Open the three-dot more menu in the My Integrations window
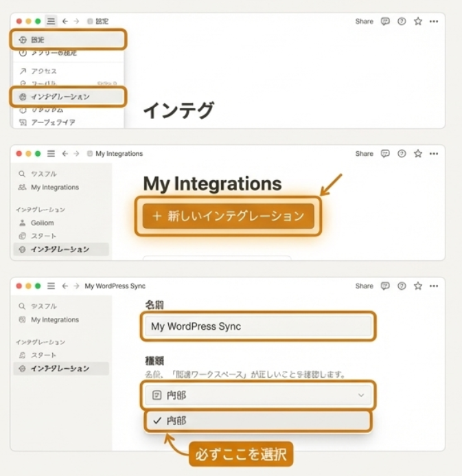462x476 pixels. pyautogui.click(x=434, y=154)
